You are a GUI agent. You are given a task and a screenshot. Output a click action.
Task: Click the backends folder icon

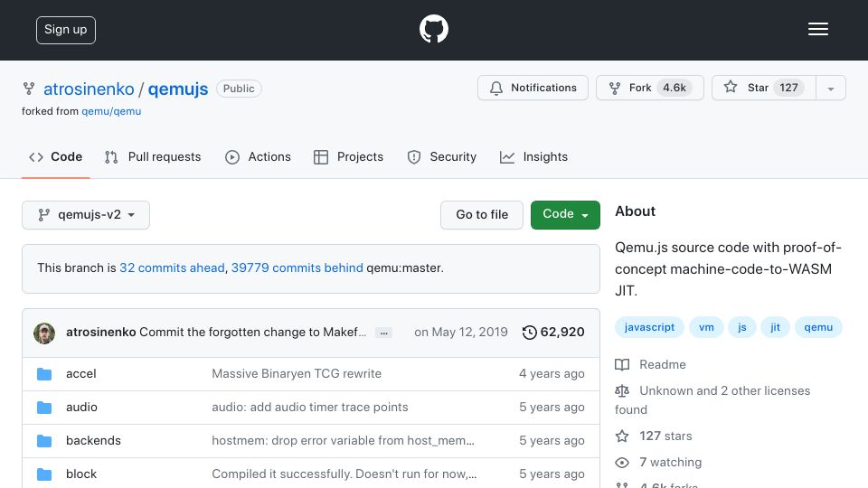[44, 441]
